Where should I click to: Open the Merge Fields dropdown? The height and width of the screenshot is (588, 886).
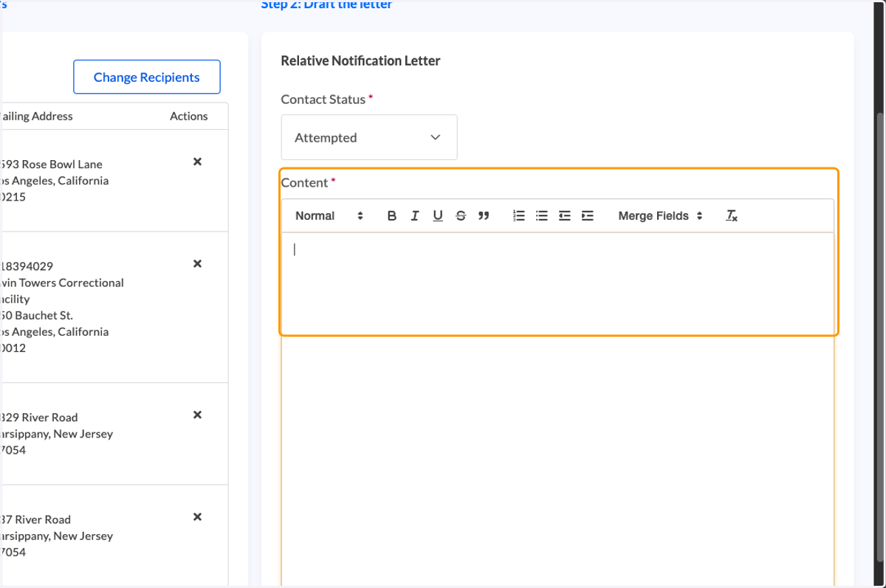point(660,216)
